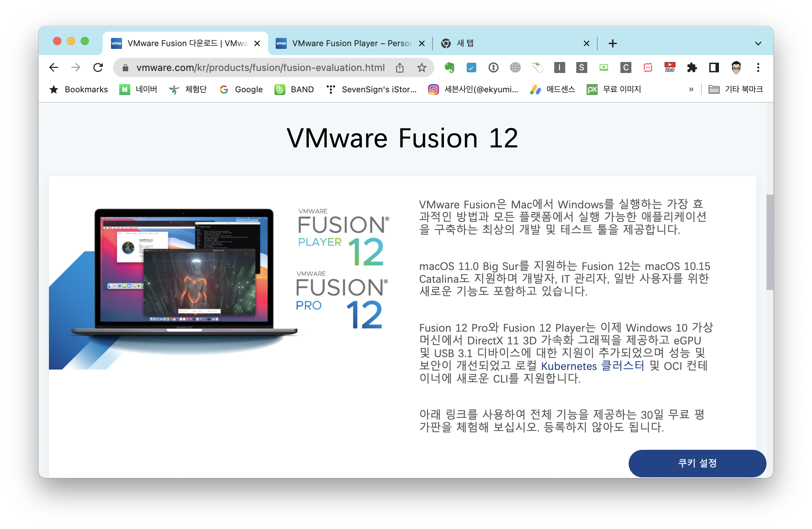Click the red 21:9 extension icon

coord(670,68)
